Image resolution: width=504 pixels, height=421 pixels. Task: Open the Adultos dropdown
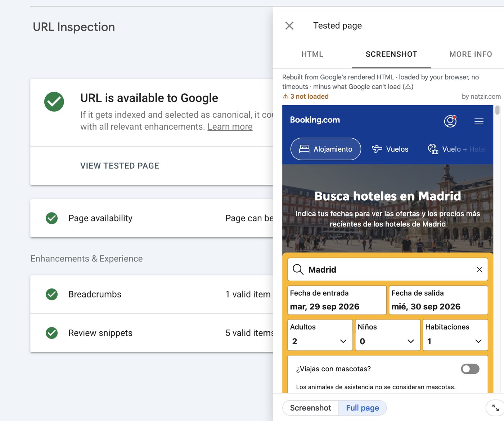coord(320,335)
